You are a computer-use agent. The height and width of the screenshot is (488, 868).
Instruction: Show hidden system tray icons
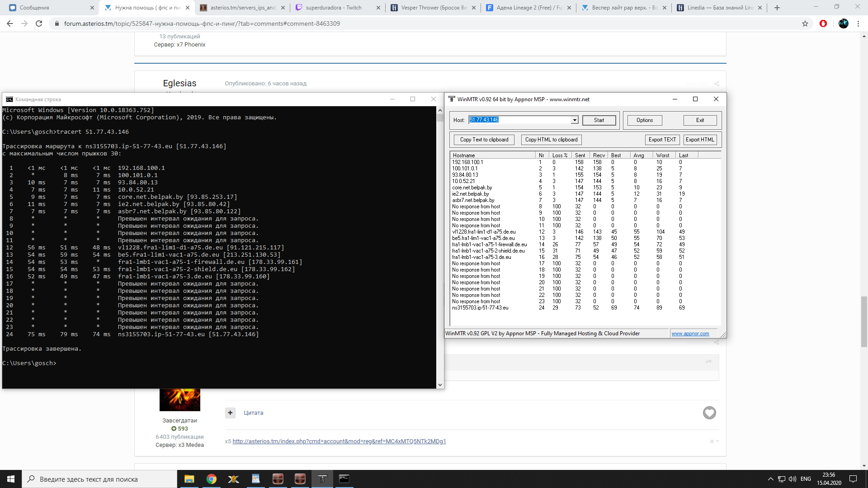click(770, 479)
